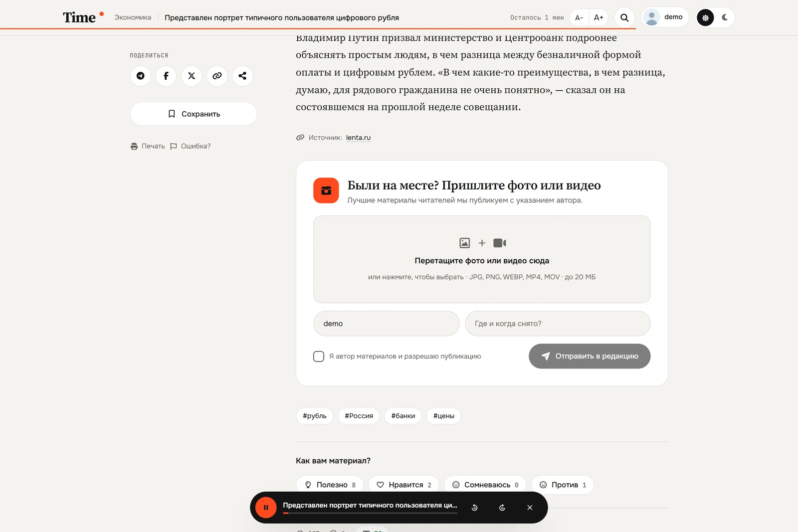The image size is (798, 532).
Task: Open generic share icon in sidebar
Action: pyautogui.click(x=242, y=76)
